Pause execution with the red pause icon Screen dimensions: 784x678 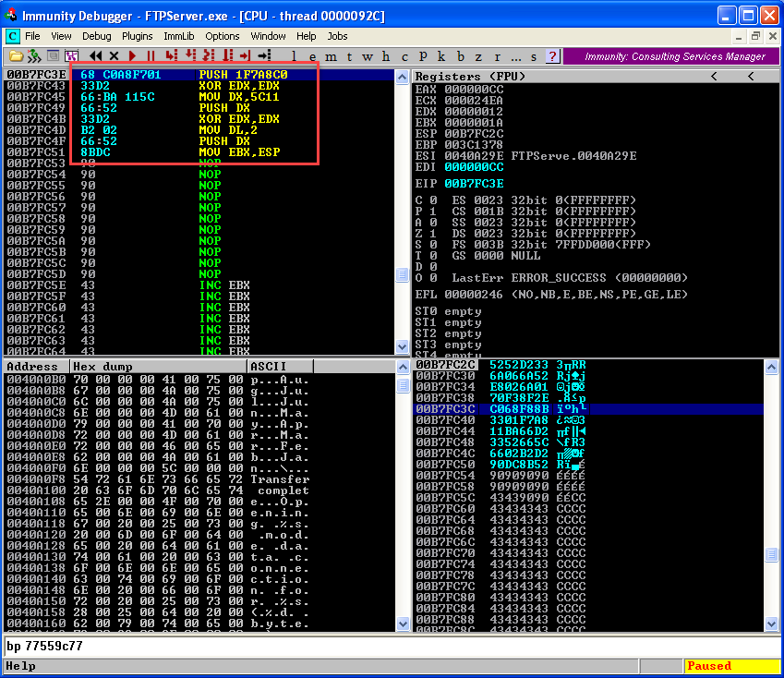(151, 56)
